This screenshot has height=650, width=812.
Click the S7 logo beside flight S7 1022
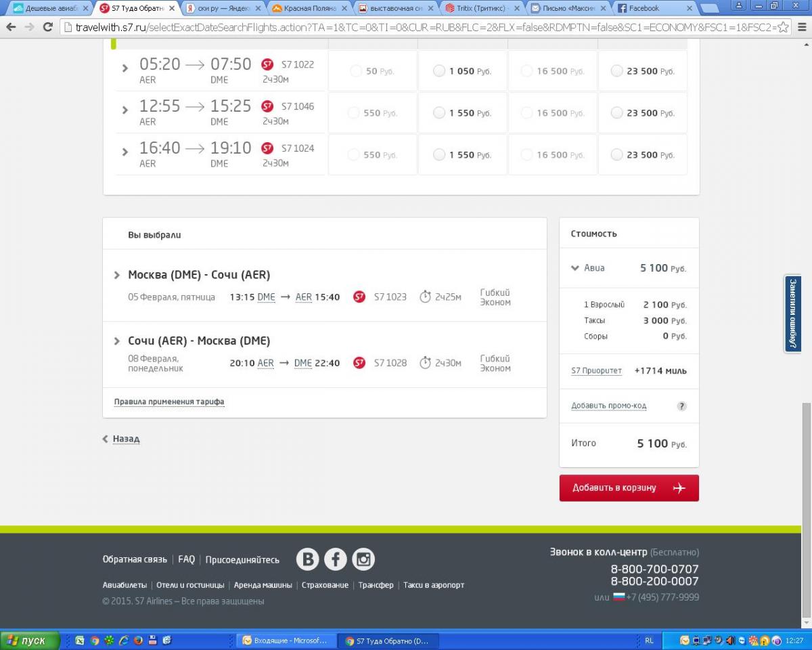267,64
